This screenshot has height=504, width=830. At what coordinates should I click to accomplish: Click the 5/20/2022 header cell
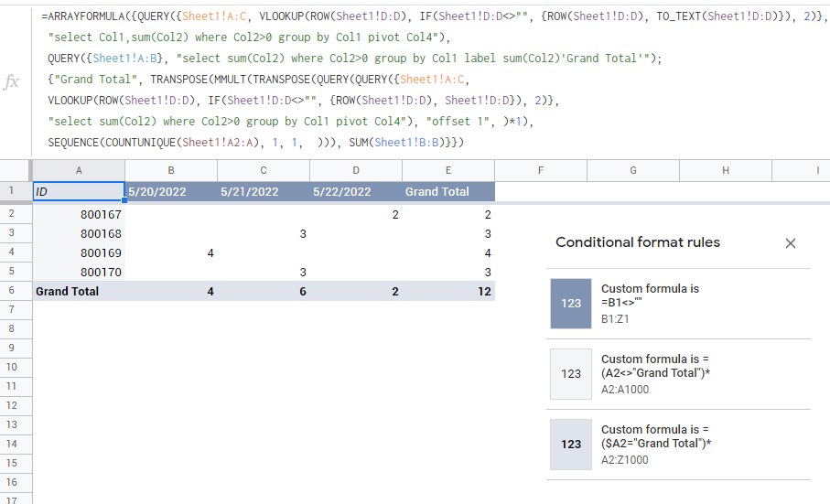tap(171, 191)
